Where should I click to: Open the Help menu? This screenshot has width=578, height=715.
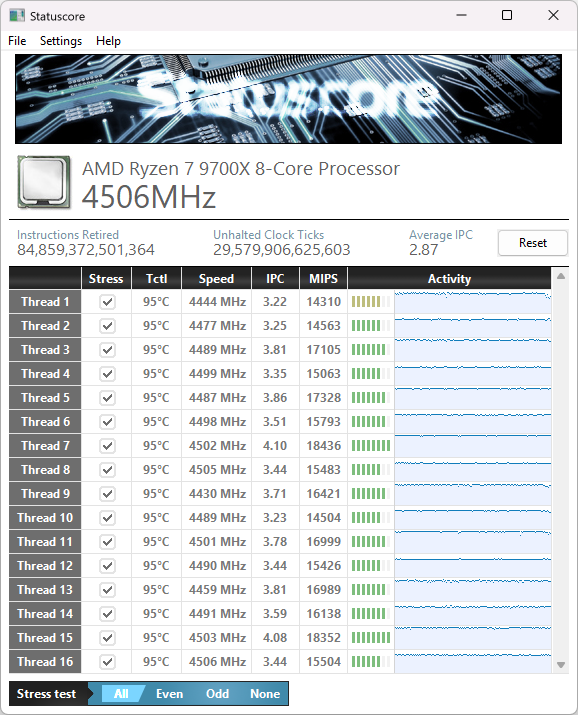tap(108, 41)
